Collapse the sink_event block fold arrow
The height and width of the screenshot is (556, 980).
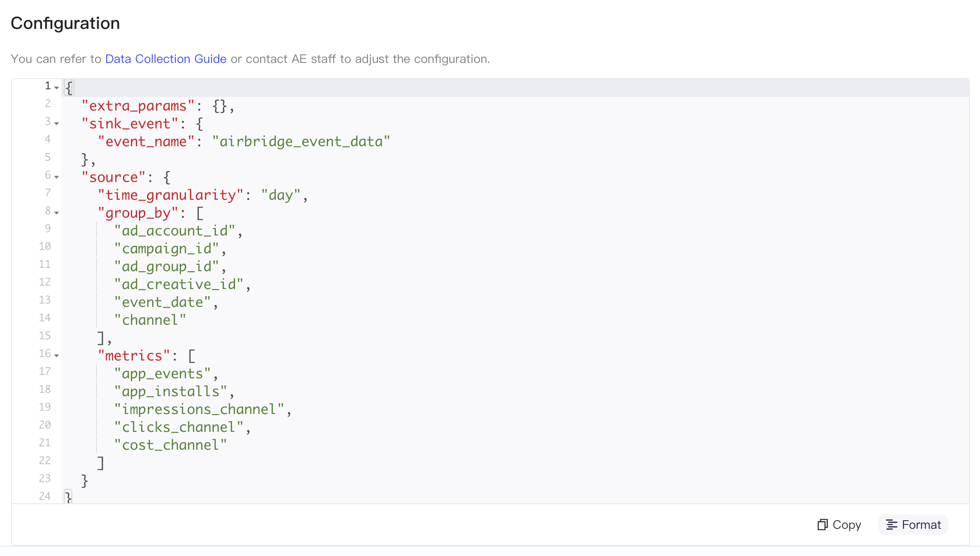tap(57, 124)
